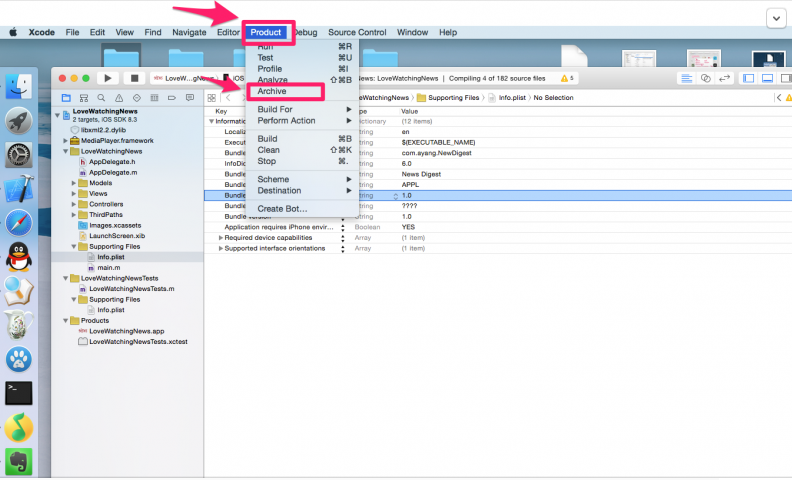Click the related items grid icon
The image size is (792, 480).
[x=212, y=98]
